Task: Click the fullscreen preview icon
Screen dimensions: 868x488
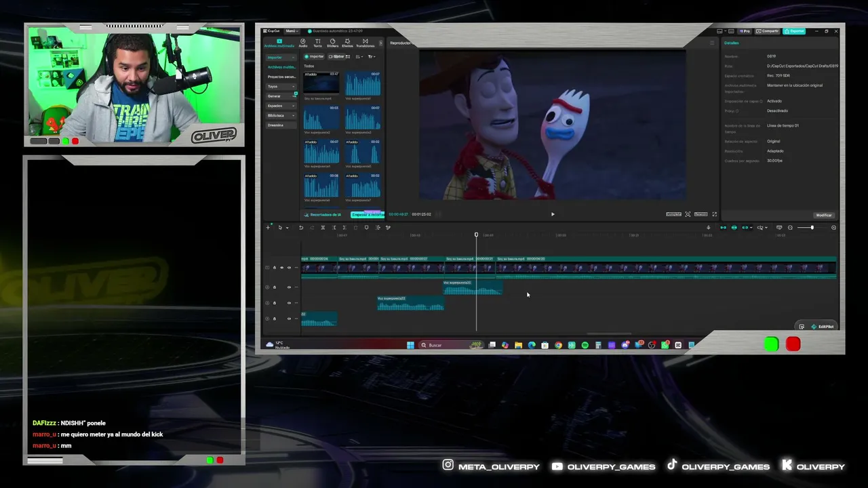Action: pos(714,214)
